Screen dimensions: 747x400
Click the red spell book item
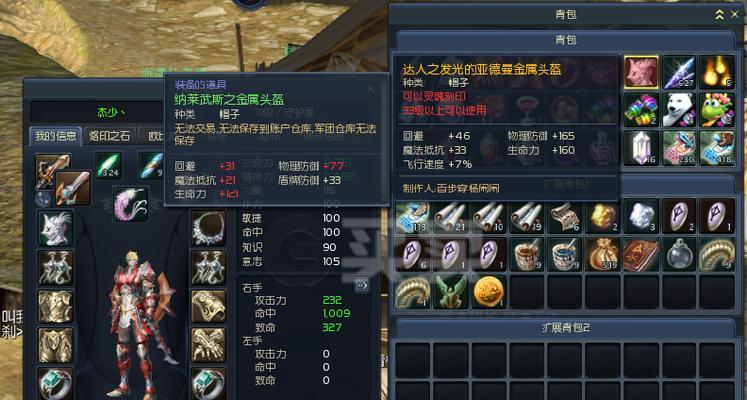pos(641,254)
